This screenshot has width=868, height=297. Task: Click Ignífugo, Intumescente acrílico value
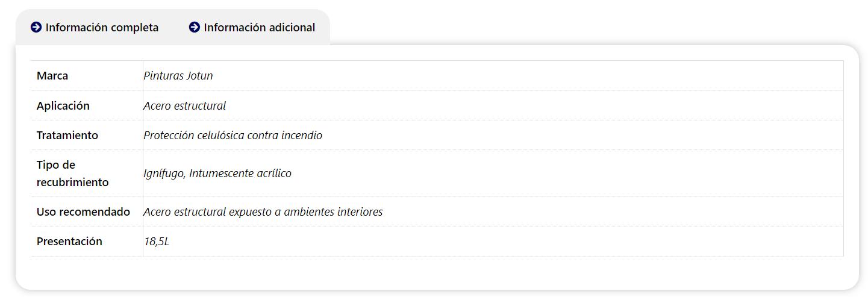[217, 174]
